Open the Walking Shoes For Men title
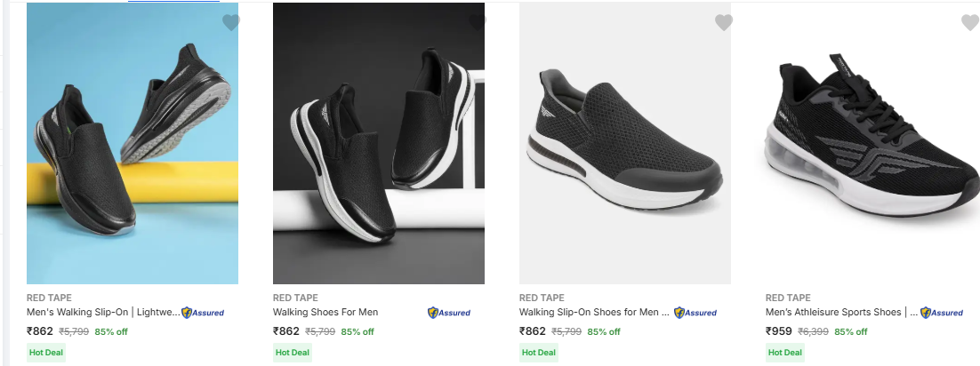Screen dimensions: 980x366 point(325,313)
